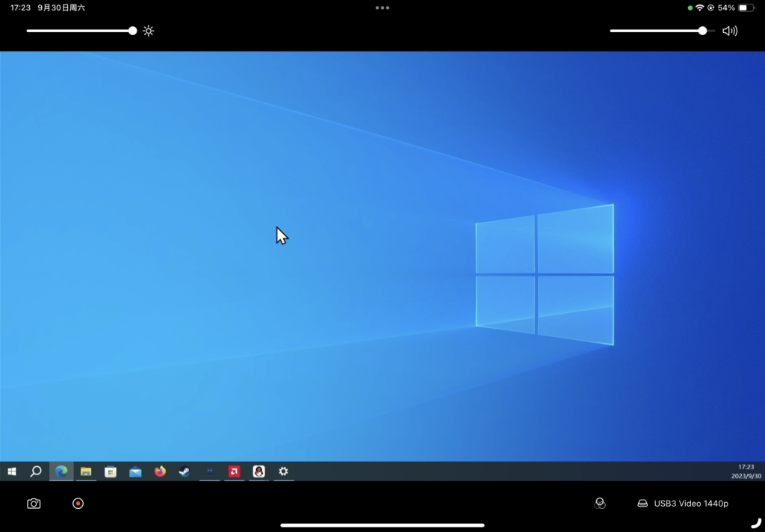The image size is (765, 532).
Task: Tap the iPad date 9月30日周六
Action: (x=61, y=7)
